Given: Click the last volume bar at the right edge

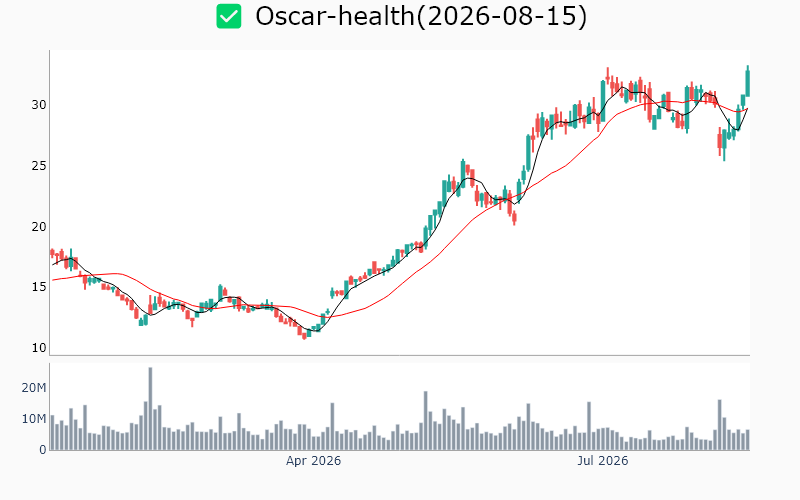Looking at the screenshot, I should pyautogui.click(x=748, y=440).
